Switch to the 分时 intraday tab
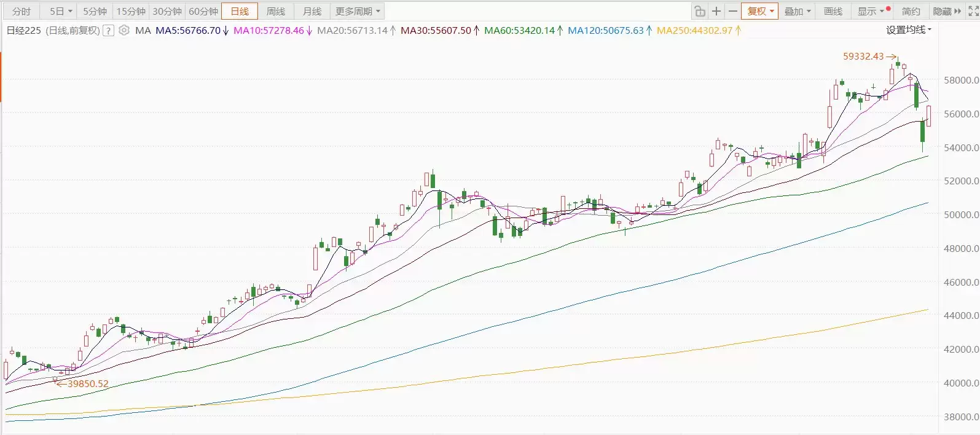The height and width of the screenshot is (435, 980). [22, 11]
